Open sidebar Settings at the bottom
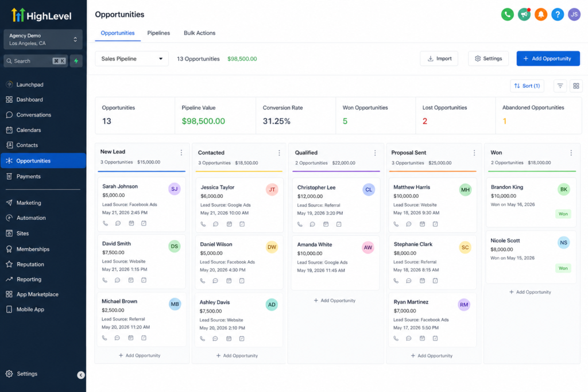The height and width of the screenshot is (392, 588). click(x=27, y=374)
